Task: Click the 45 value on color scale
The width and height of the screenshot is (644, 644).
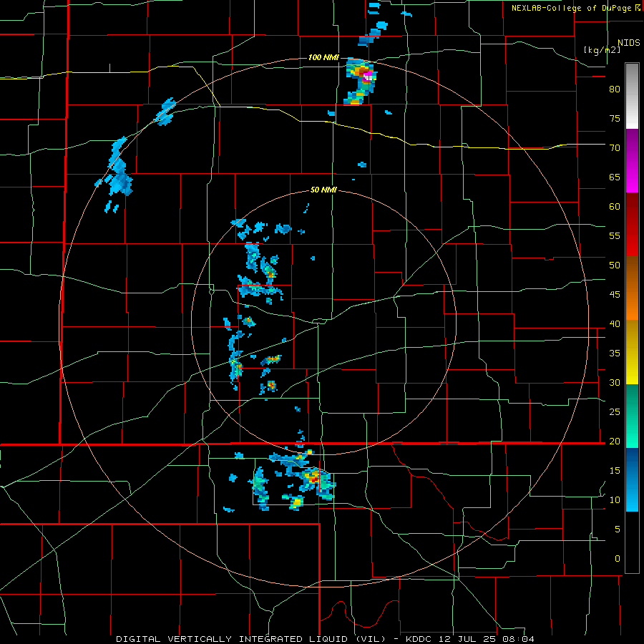Action: 615,295
